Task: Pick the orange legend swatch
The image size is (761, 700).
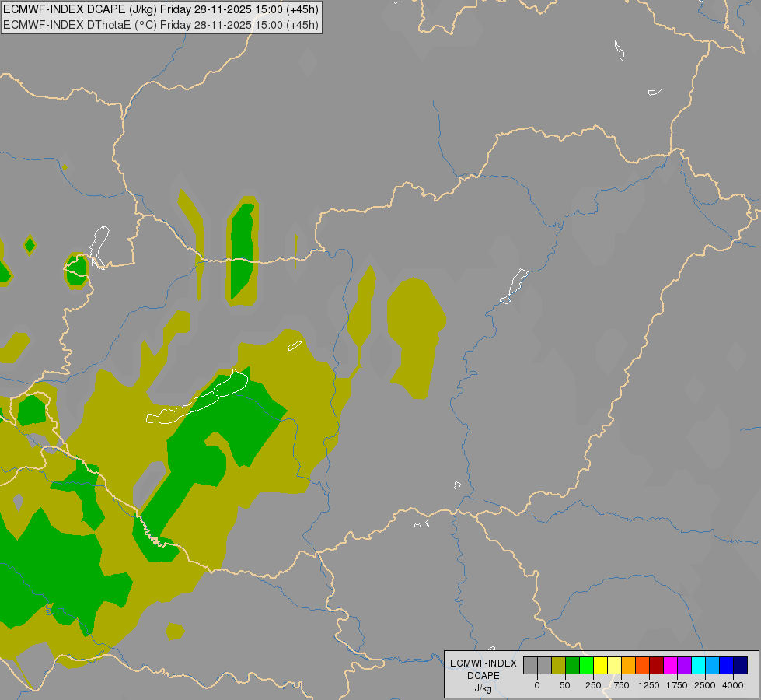Action: 629,665
